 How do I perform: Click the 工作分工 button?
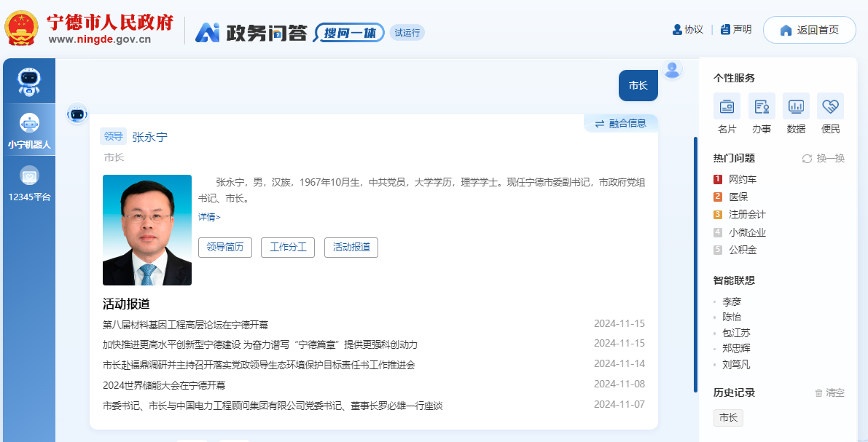pos(288,248)
